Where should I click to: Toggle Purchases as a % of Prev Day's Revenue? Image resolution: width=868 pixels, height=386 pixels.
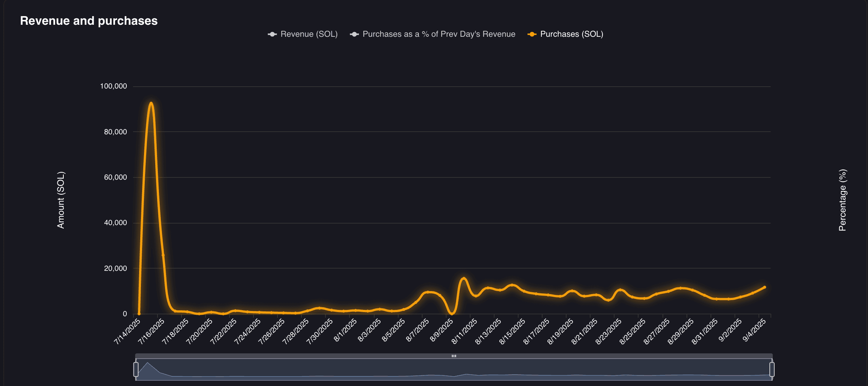[x=438, y=34]
